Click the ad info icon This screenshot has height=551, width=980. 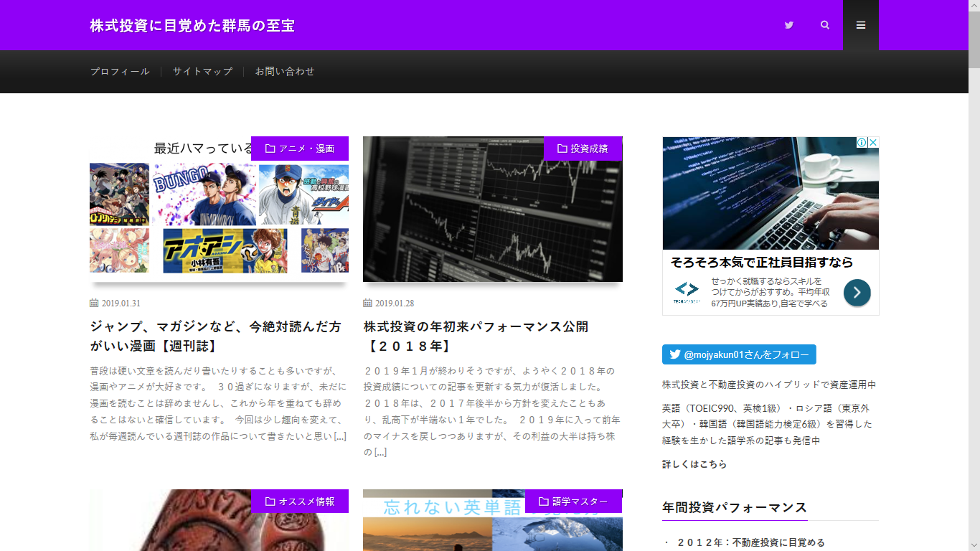click(862, 143)
